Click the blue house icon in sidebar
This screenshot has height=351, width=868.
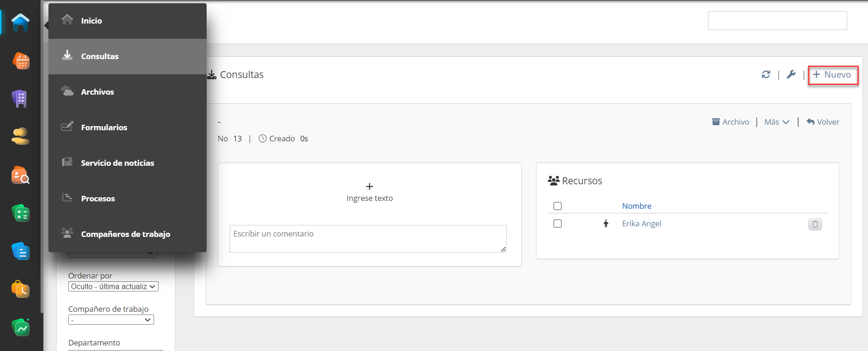(20, 22)
